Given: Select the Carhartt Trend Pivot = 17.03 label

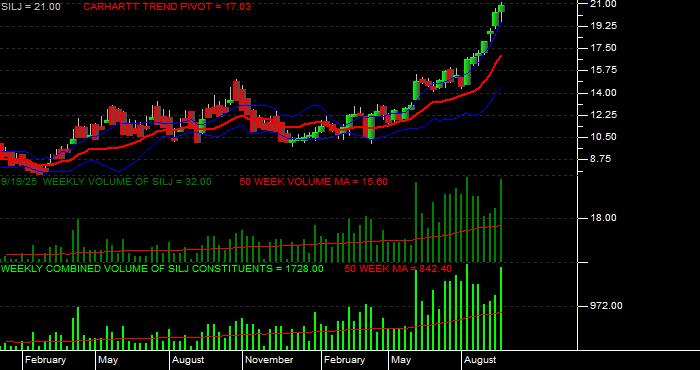Looking at the screenshot, I should (x=167, y=7).
